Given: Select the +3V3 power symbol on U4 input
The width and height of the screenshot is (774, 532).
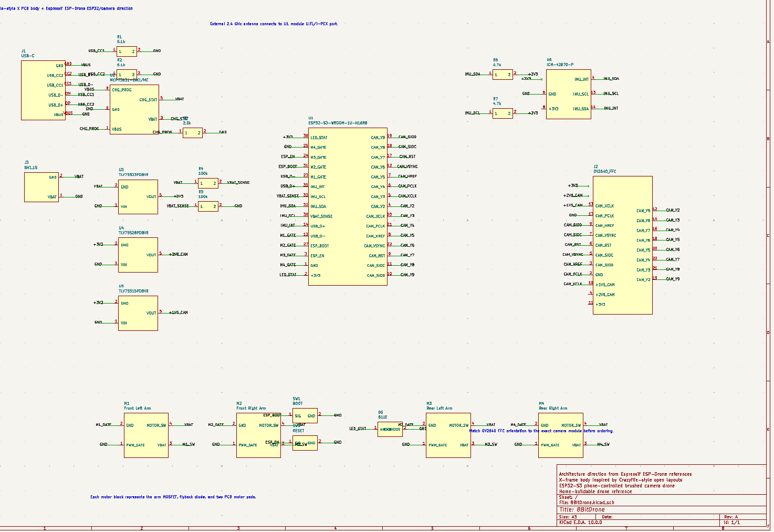Looking at the screenshot, I should tap(98, 244).
